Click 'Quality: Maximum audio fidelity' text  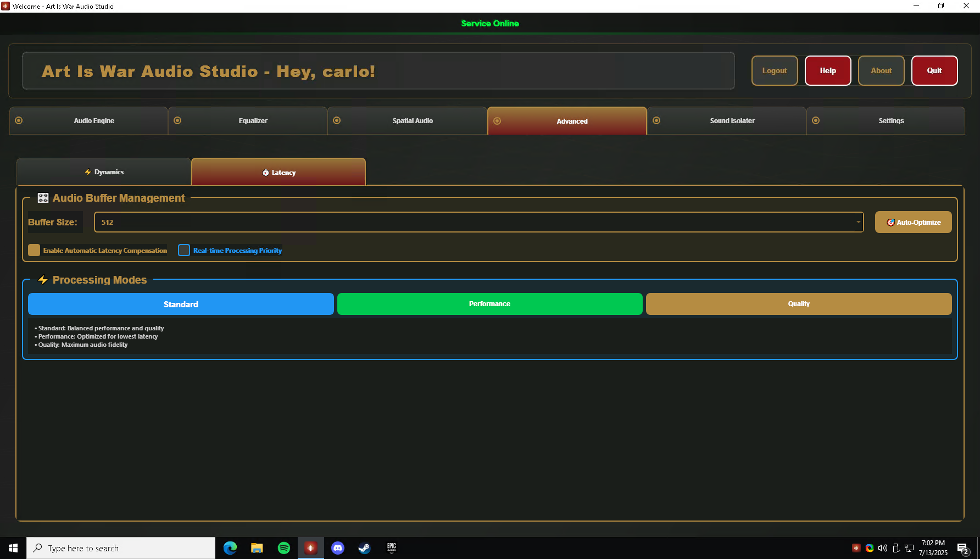click(x=83, y=345)
